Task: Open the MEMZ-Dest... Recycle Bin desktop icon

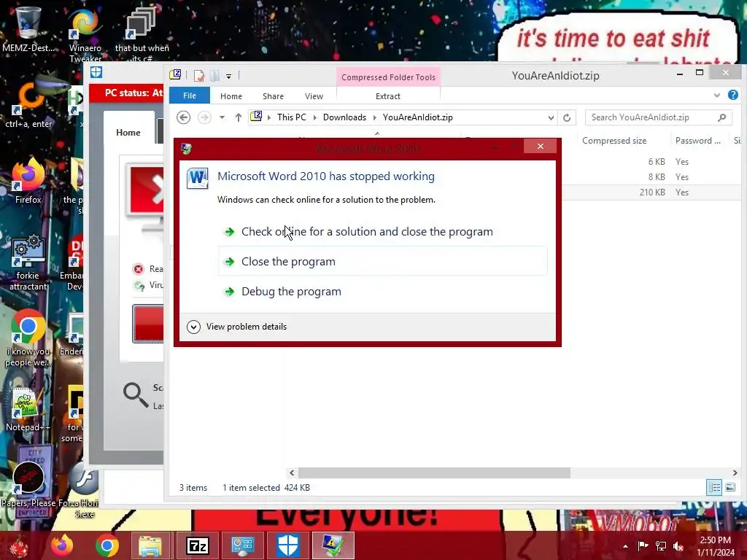Action: (28, 28)
